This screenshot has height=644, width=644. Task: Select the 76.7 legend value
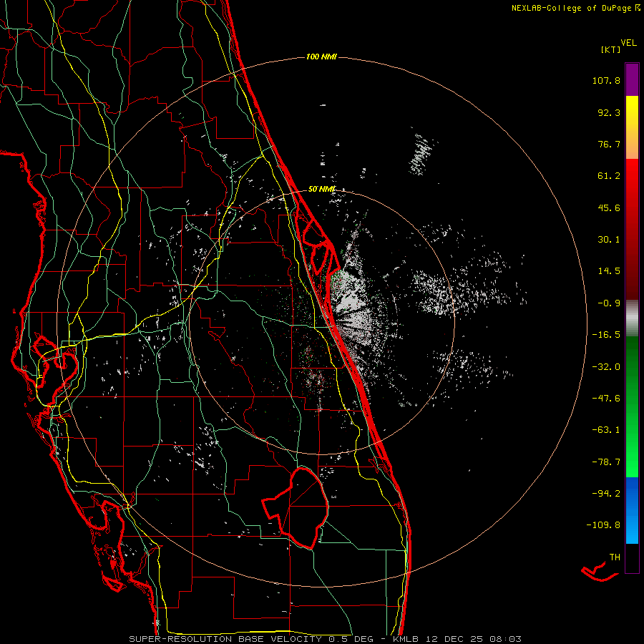[x=609, y=144]
